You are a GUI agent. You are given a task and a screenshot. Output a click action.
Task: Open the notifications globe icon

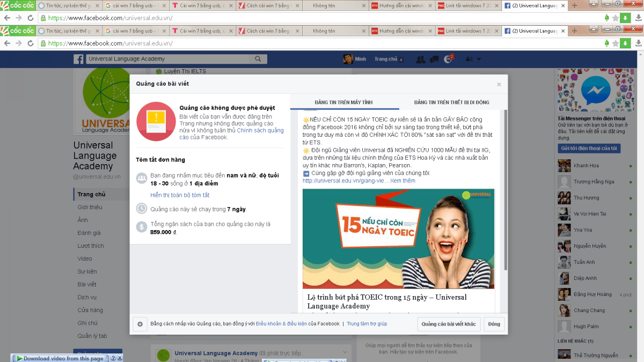[449, 60]
